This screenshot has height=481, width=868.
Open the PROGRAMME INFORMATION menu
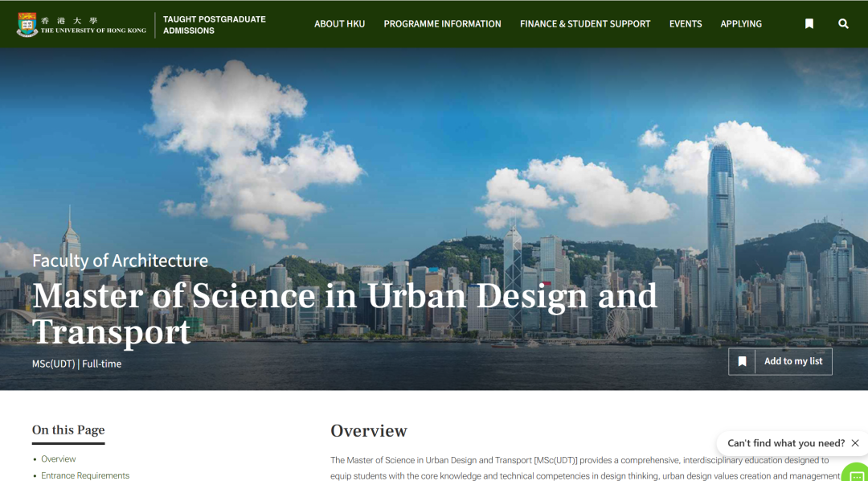point(442,24)
